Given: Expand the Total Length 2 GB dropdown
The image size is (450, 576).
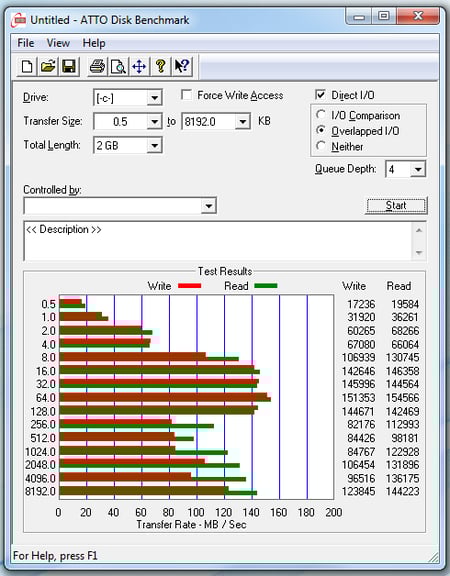Looking at the screenshot, I should pyautogui.click(x=155, y=145).
